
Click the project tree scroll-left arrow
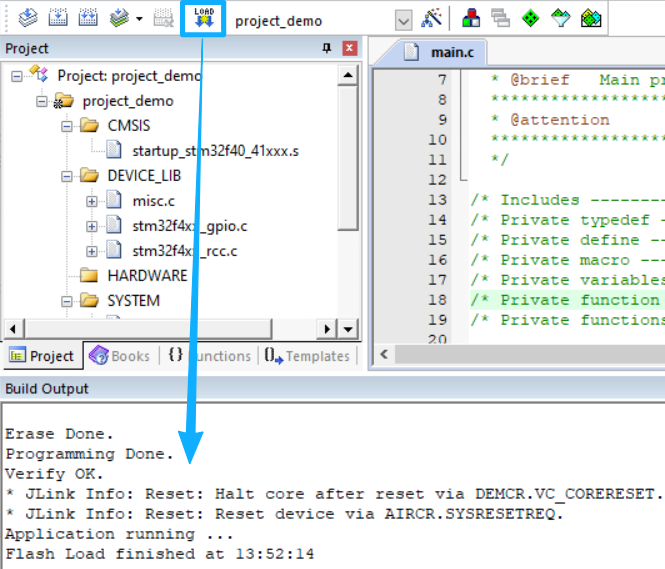(x=13, y=329)
